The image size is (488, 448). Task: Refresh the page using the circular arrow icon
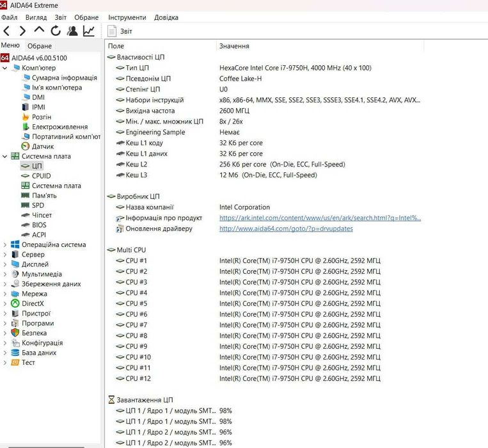56,31
